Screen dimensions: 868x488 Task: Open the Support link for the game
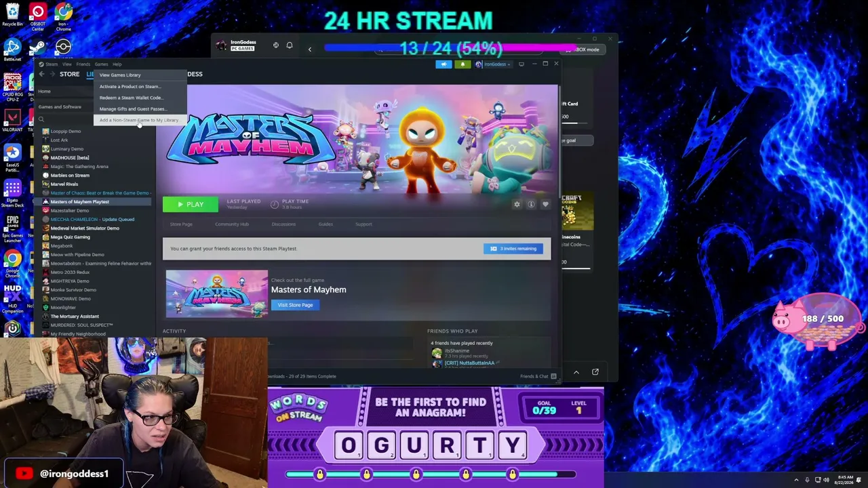tap(363, 224)
